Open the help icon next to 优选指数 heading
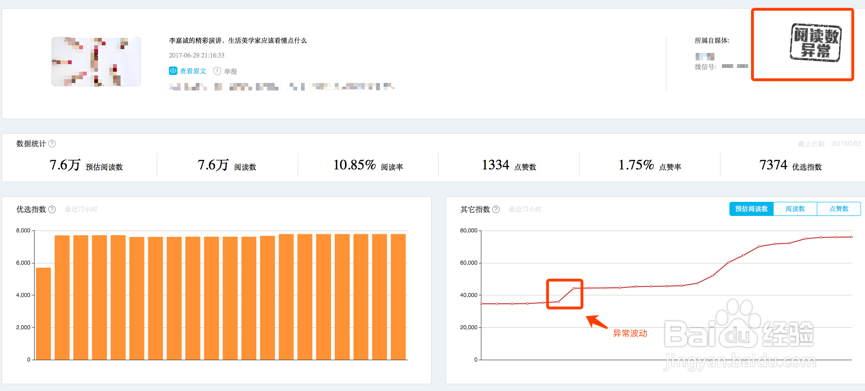The width and height of the screenshot is (865, 391). point(52,210)
